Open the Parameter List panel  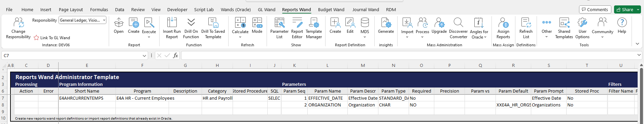[x=279, y=28]
